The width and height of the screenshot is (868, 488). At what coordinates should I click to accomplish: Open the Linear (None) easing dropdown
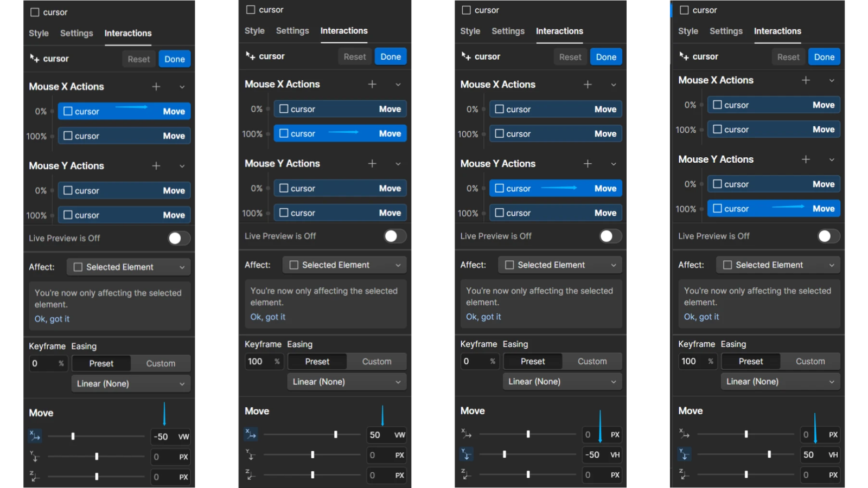[x=130, y=383]
